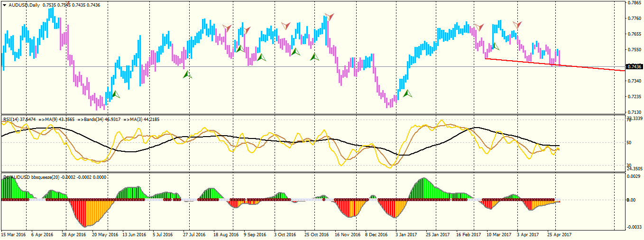The width and height of the screenshot is (644, 240).
Task: Click the 0.7340 price scale label
Action: (x=635, y=81)
